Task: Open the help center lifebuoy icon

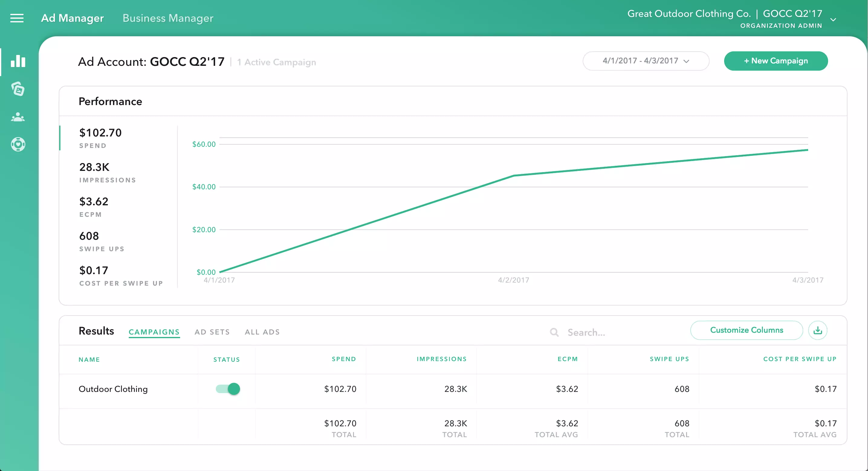Action: (x=18, y=144)
